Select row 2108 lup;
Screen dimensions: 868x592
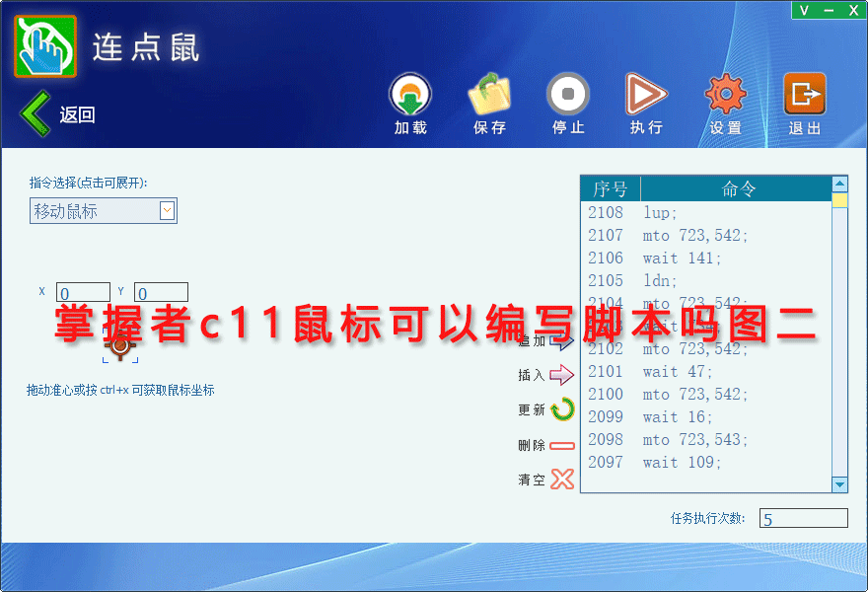(706, 213)
